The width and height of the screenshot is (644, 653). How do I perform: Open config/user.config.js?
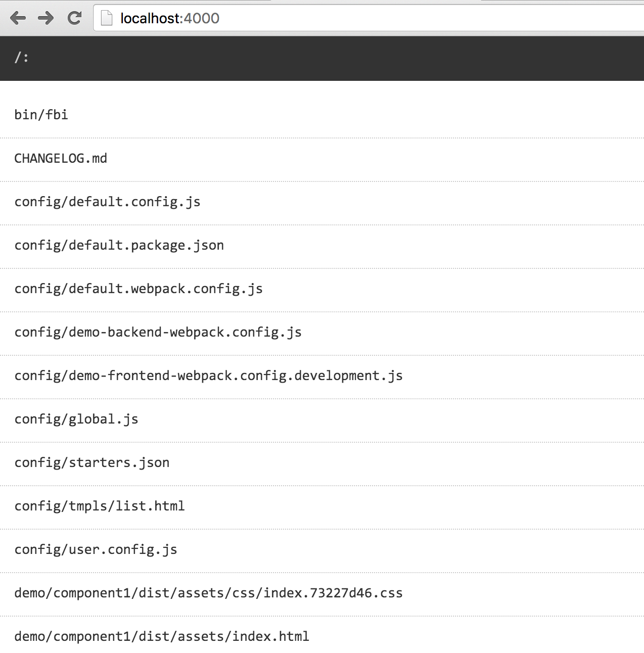(x=96, y=549)
